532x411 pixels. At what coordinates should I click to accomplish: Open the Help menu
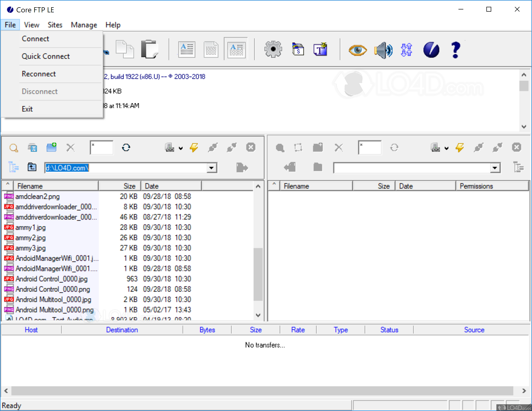pos(113,25)
